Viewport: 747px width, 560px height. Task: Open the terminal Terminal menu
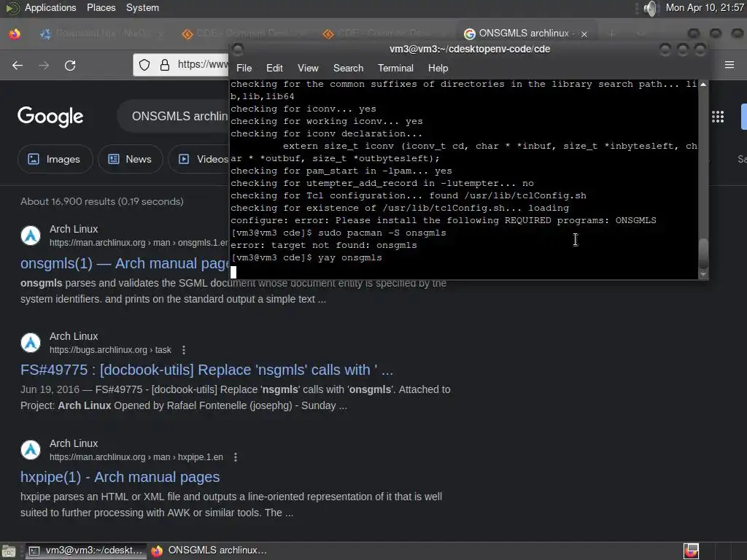click(x=395, y=68)
